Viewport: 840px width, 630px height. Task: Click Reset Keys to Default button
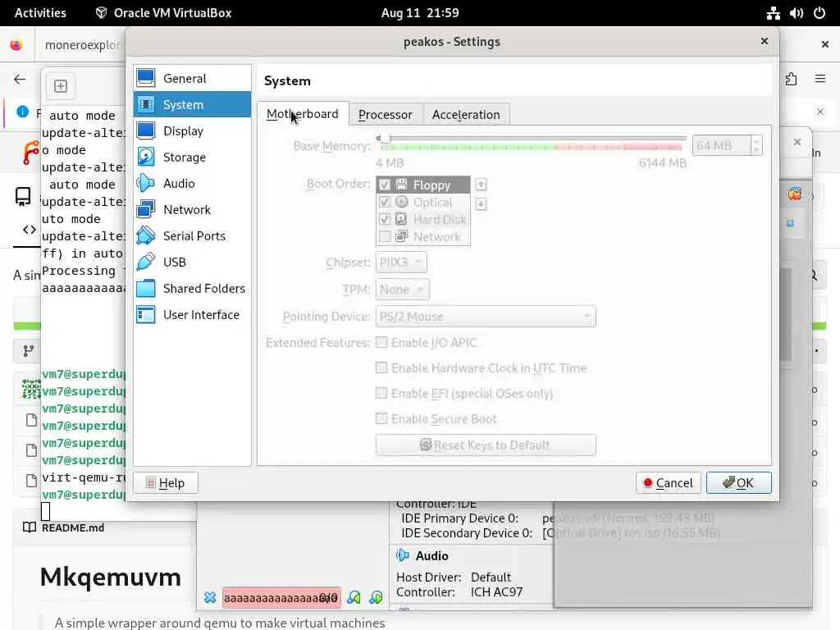coord(486,445)
